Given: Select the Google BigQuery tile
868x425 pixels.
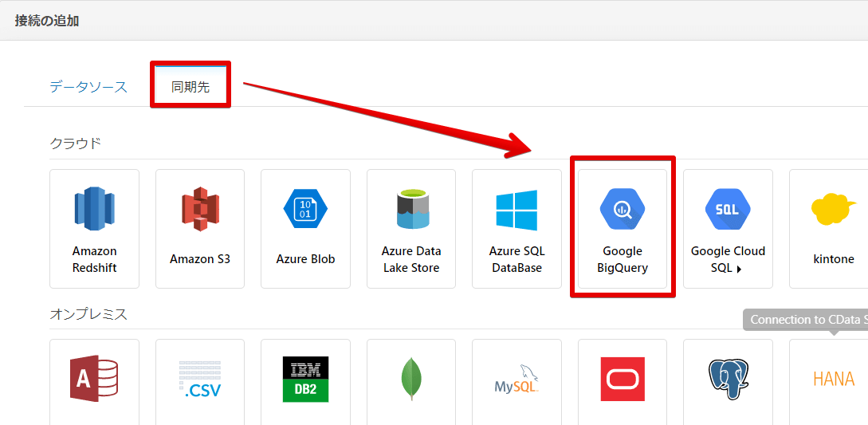Looking at the screenshot, I should click(x=623, y=229).
